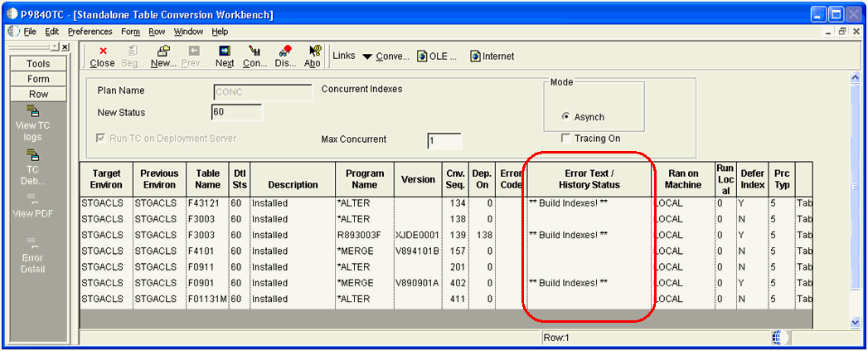Click in the Max Concurrent field
This screenshot has width=868, height=351.
[444, 141]
